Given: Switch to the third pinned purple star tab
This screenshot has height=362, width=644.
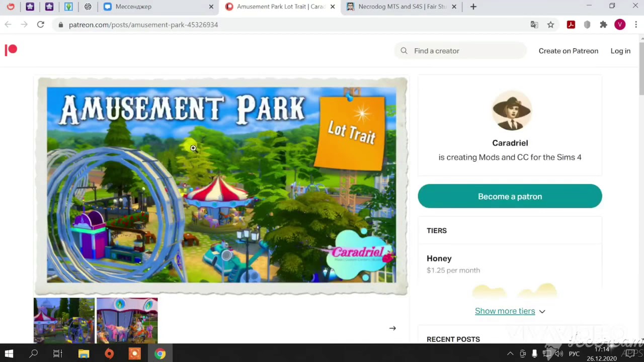Looking at the screenshot, I should [x=49, y=7].
